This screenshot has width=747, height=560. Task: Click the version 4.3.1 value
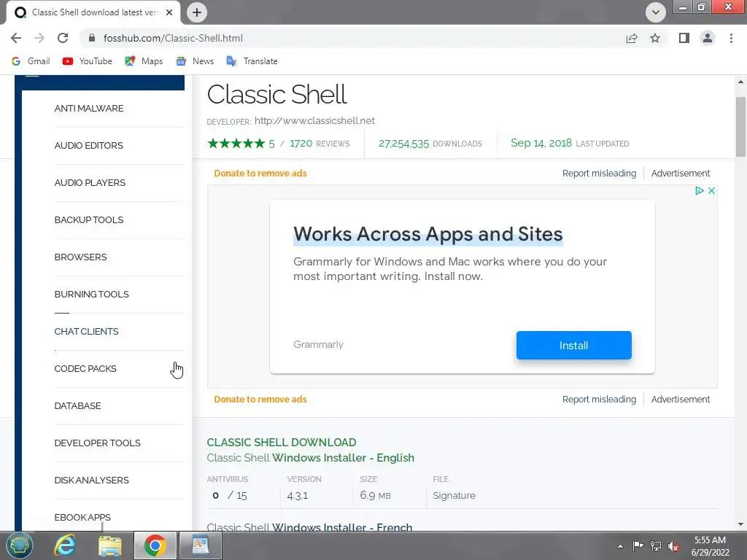[x=298, y=496]
